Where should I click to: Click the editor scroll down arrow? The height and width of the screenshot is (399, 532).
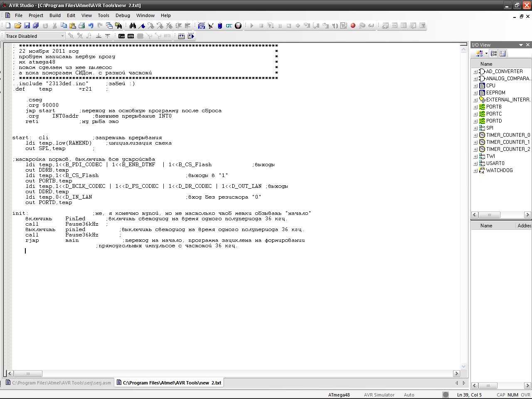click(464, 367)
